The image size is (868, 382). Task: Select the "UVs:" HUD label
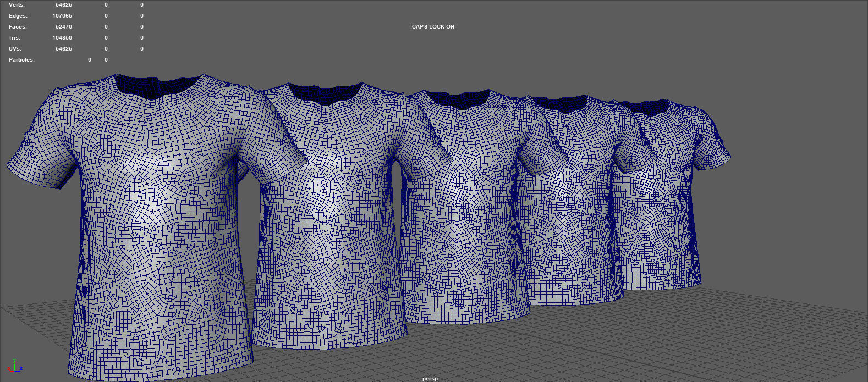(15, 49)
